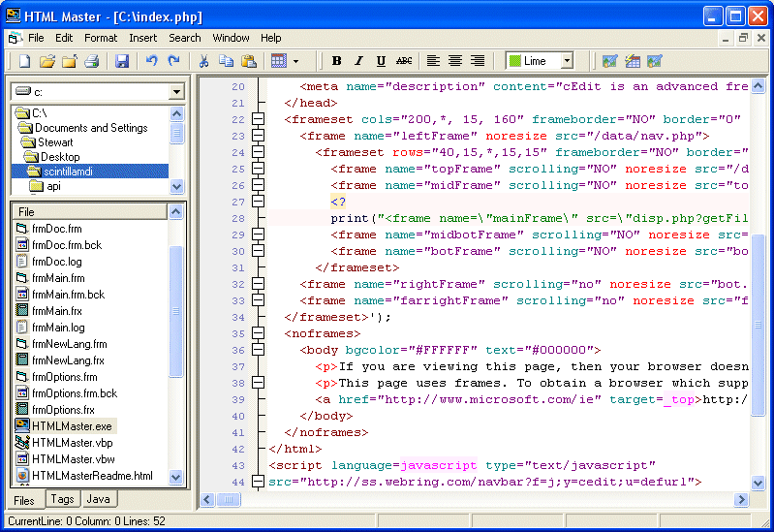Toggle Underline formatting

tap(381, 61)
